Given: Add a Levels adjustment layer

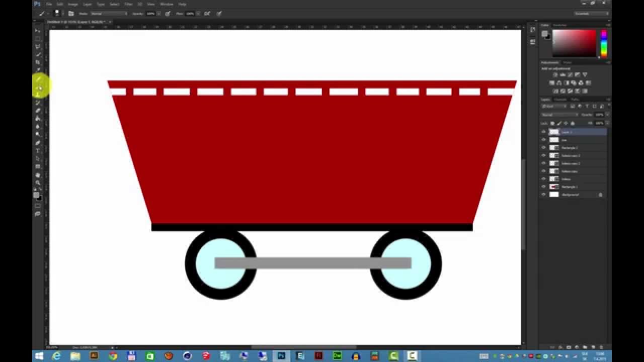Looking at the screenshot, I should tap(562, 74).
